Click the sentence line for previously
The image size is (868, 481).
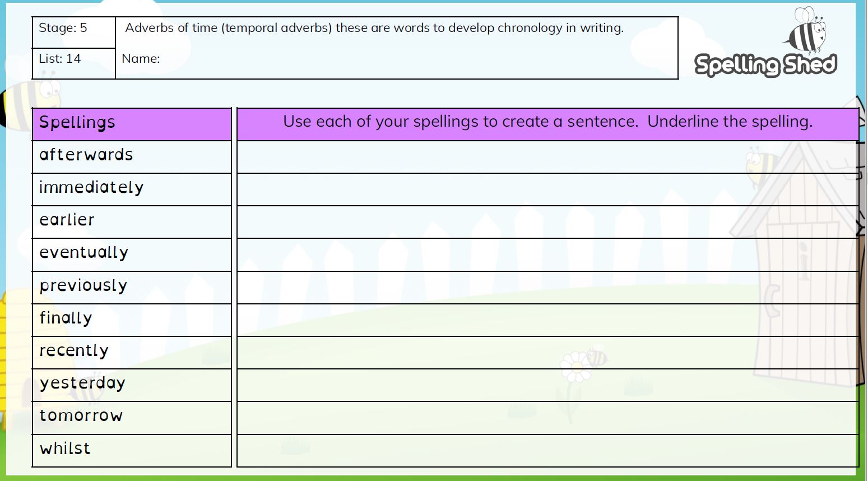[x=547, y=288]
